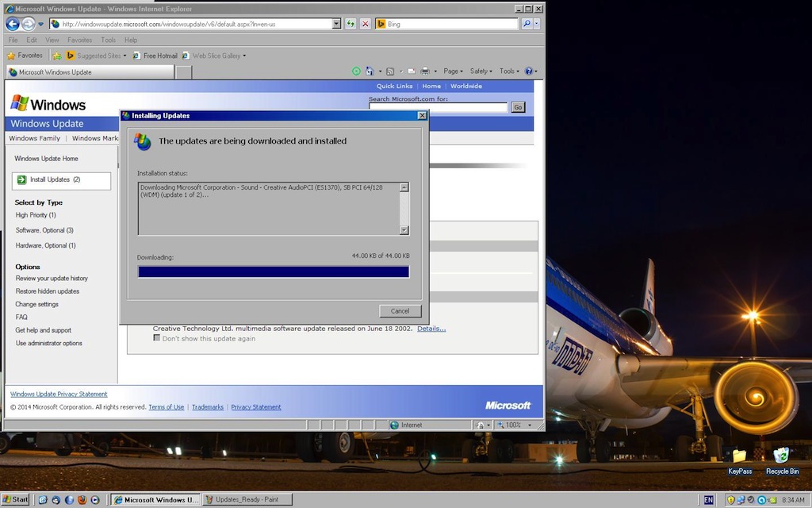Screen dimensions: 812x508
Task: Click the EN language bar indicator
Action: click(708, 500)
